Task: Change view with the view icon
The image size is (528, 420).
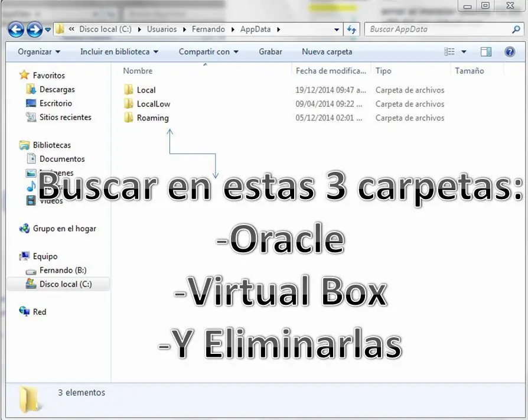Action: click(449, 51)
